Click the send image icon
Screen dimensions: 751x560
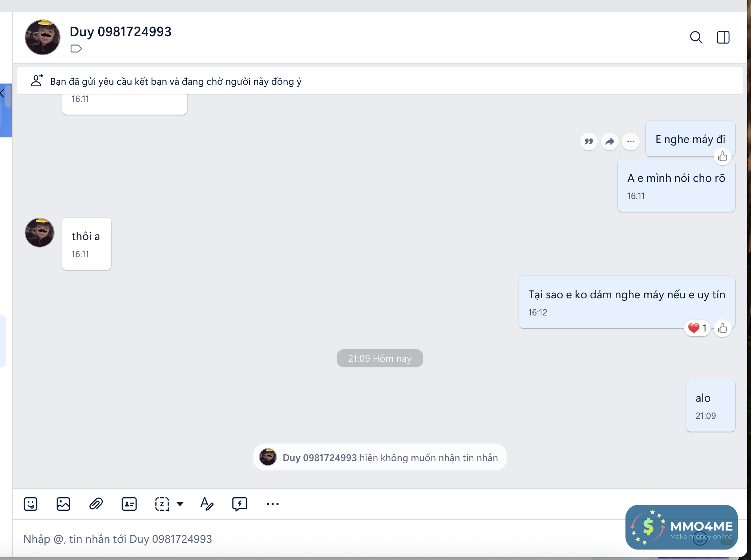pyautogui.click(x=63, y=504)
